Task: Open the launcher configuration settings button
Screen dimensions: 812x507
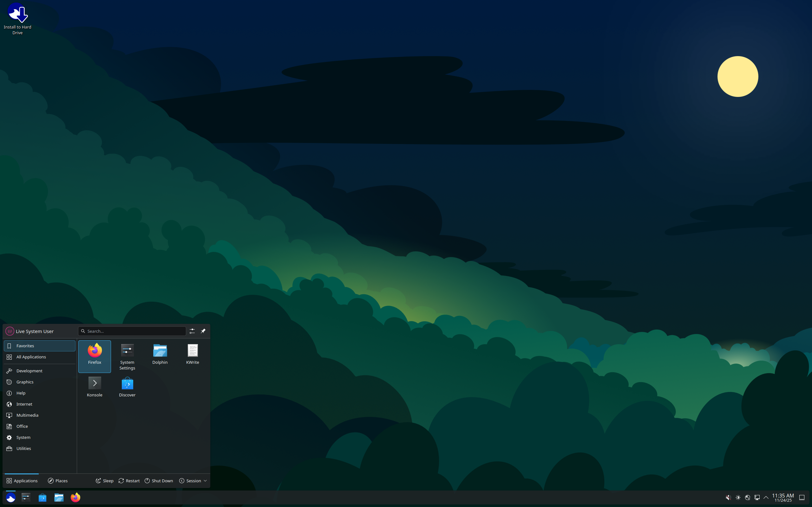Action: (x=192, y=331)
